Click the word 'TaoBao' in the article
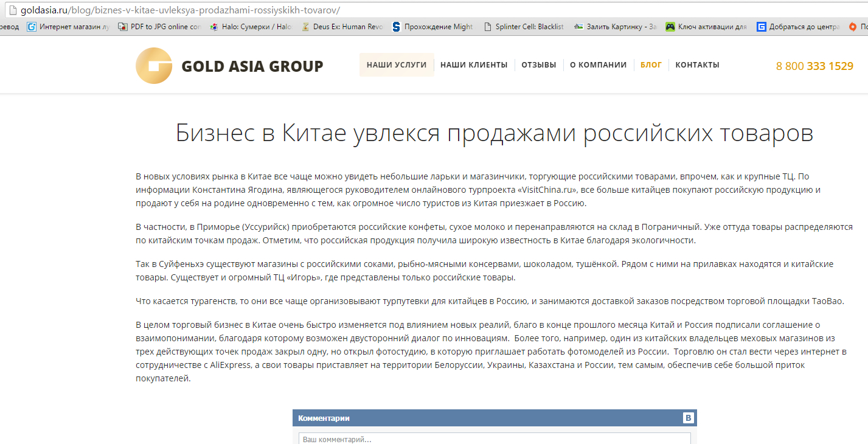 click(828, 301)
